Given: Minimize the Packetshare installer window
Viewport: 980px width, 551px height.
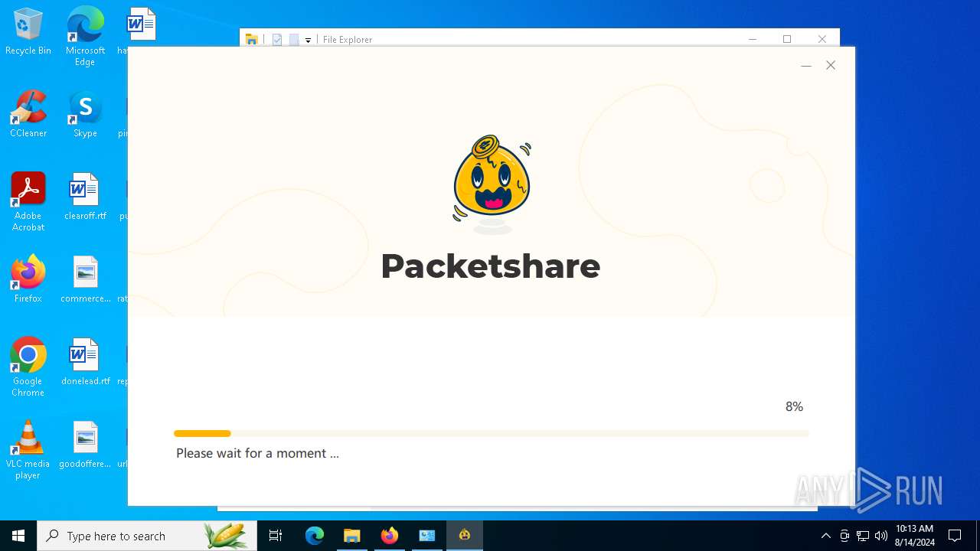Looking at the screenshot, I should pos(806,66).
